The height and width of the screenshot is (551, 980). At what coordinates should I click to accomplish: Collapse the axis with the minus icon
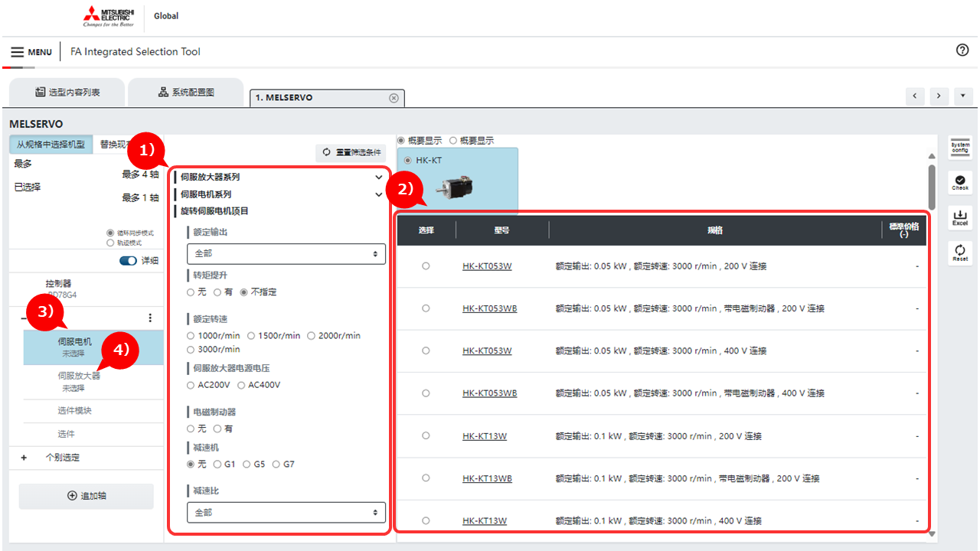24,318
